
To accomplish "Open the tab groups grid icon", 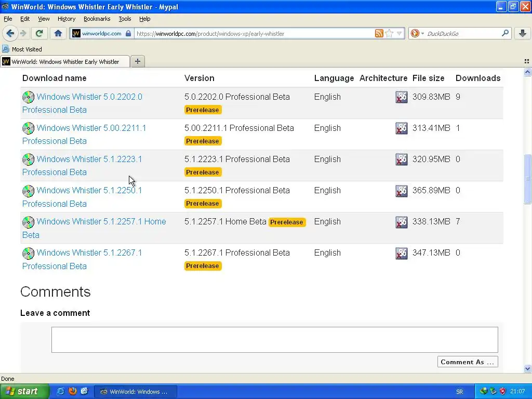I will (x=527, y=61).
